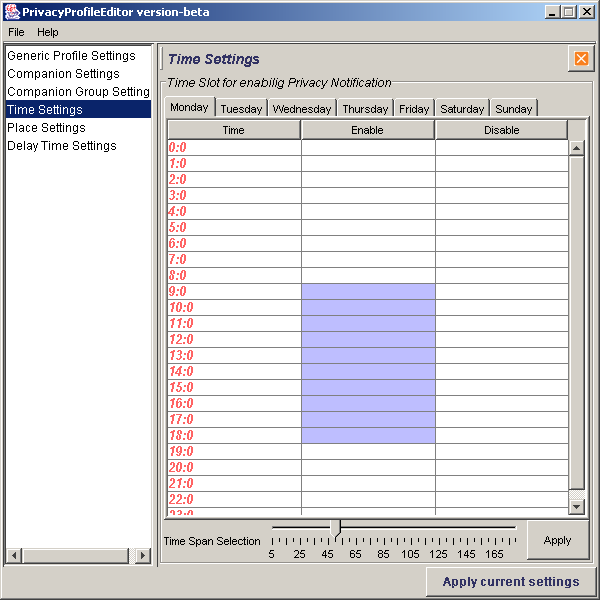Select Generic Profile Settings in sidebar
This screenshot has width=600, height=600.
(71, 56)
